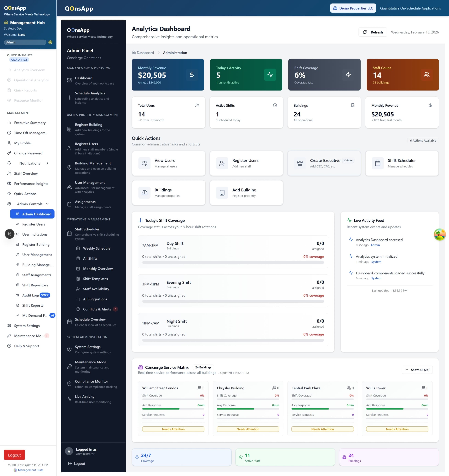
Task: Open the Live Activity Feed icon
Action: click(x=350, y=220)
